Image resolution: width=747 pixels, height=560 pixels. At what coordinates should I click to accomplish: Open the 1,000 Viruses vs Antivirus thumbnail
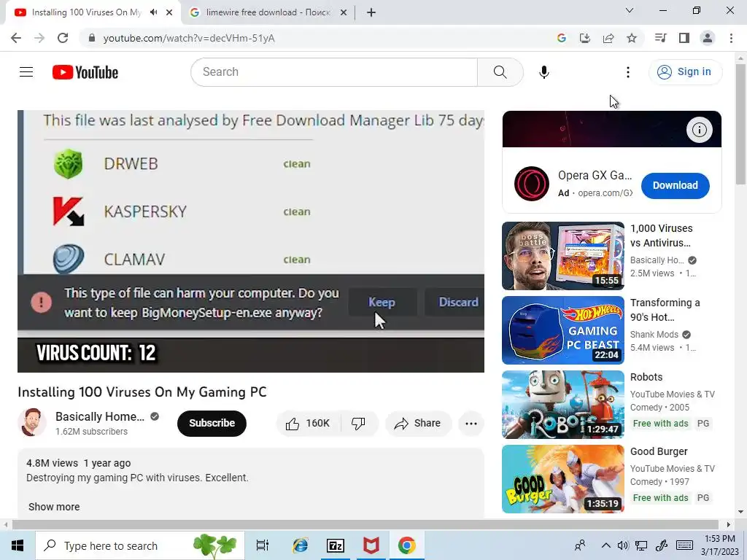563,256
